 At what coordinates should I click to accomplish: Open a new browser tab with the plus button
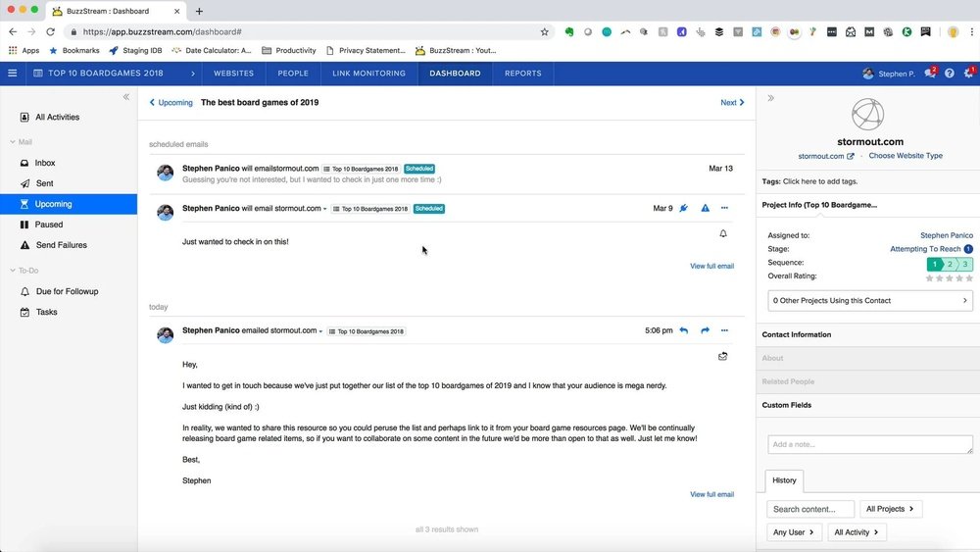pos(199,11)
